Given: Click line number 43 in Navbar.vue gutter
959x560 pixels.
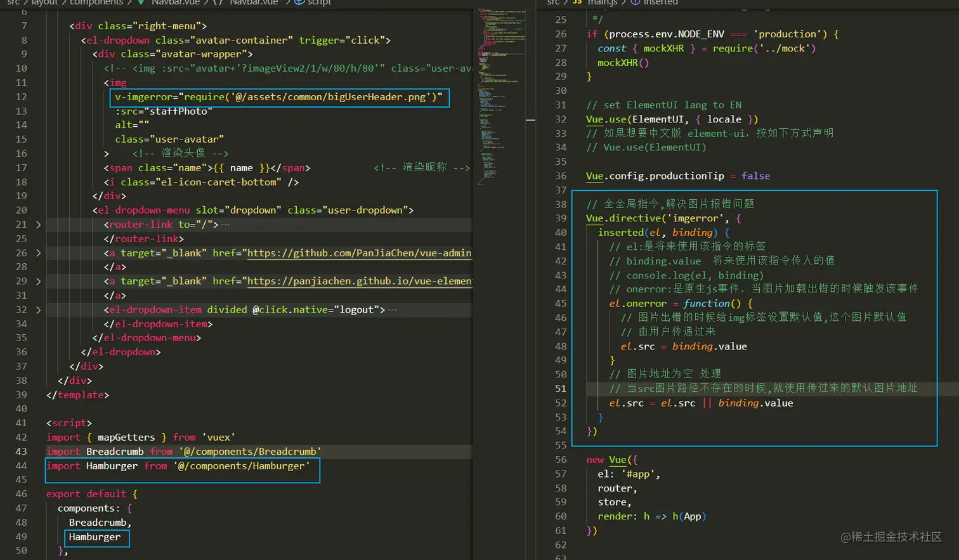Looking at the screenshot, I should pos(21,452).
